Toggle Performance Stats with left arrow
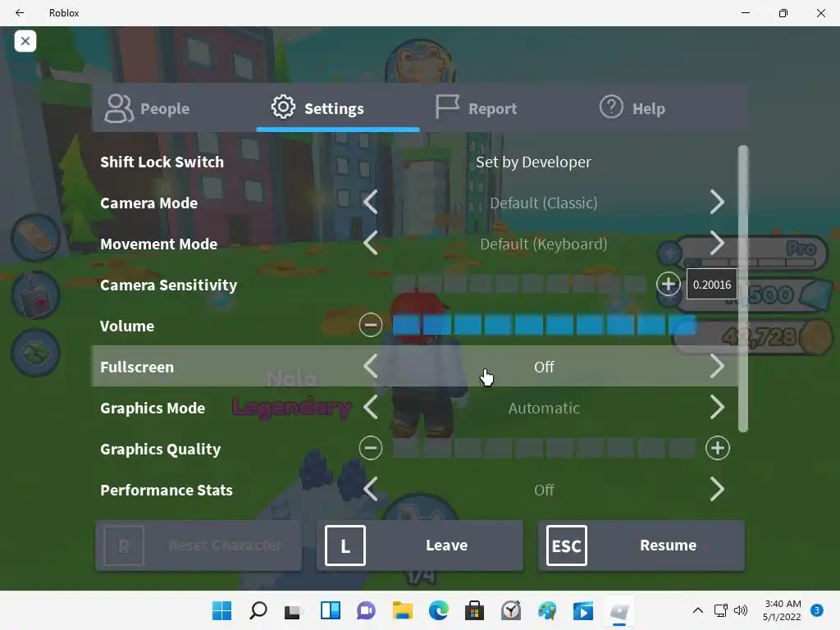Image resolution: width=840 pixels, height=630 pixels. tap(371, 490)
